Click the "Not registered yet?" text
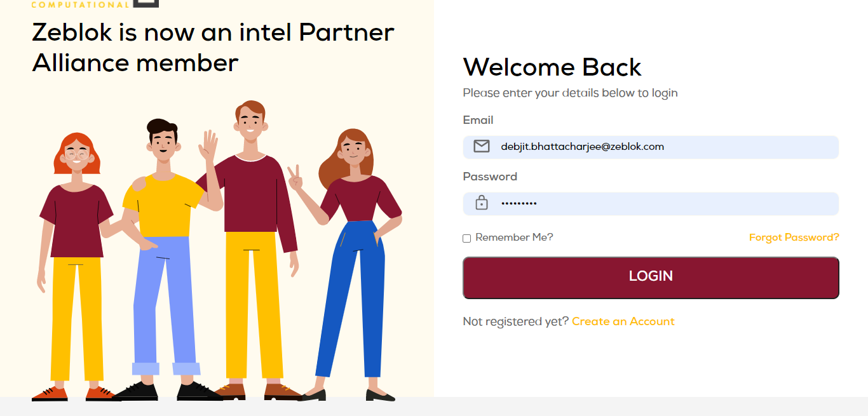The height and width of the screenshot is (416, 868). [x=515, y=321]
